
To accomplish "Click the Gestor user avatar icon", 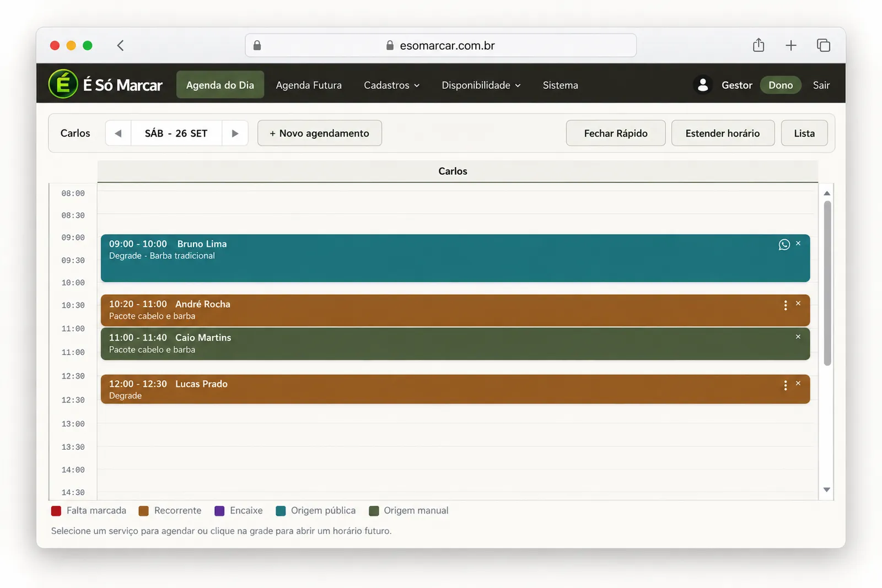I will [702, 85].
